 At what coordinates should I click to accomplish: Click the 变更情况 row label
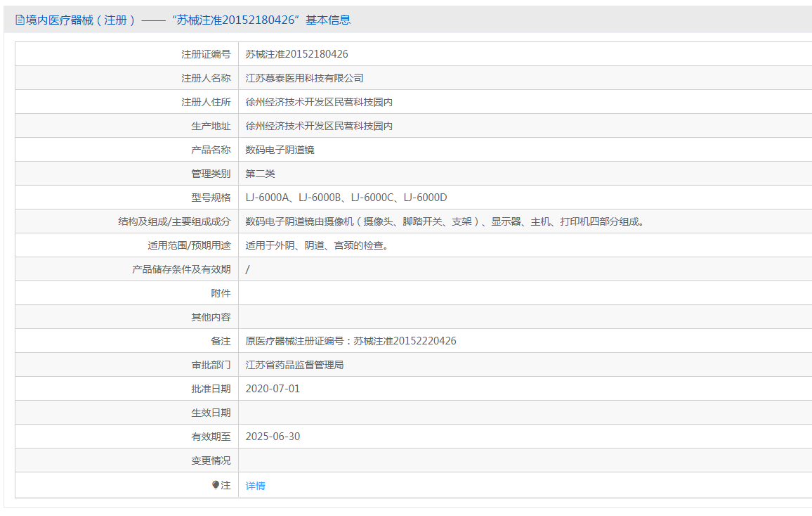pos(211,460)
